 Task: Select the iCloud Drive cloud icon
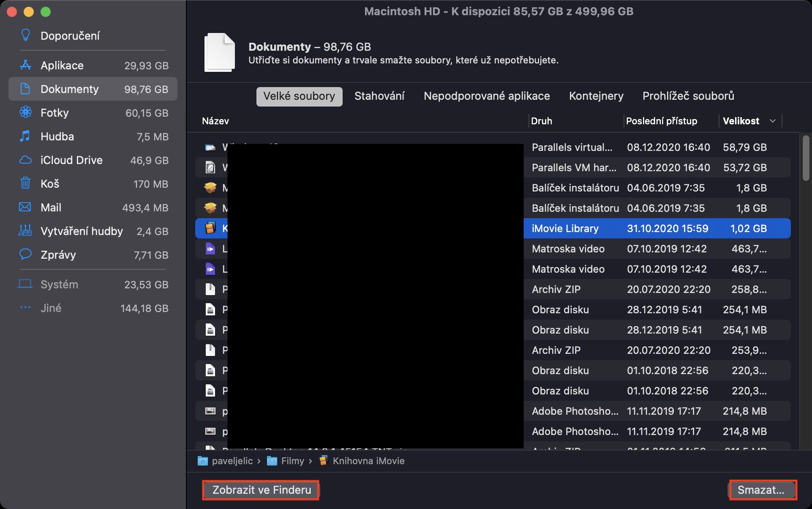(x=25, y=160)
